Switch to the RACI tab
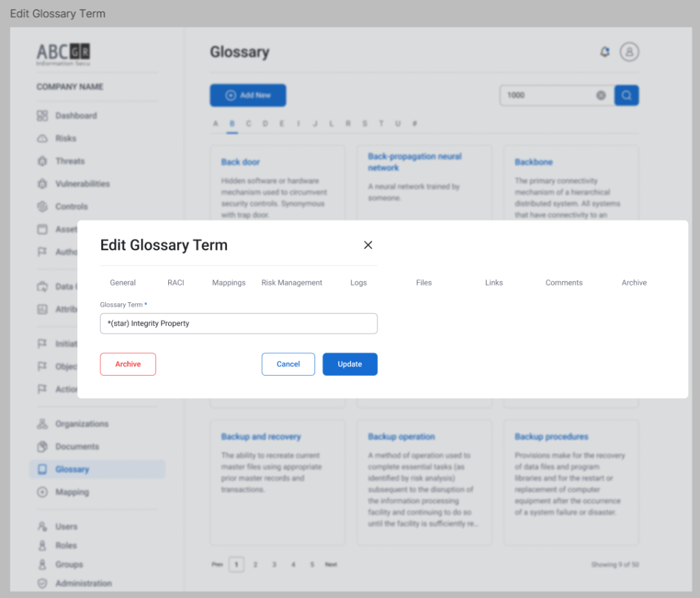This screenshot has height=598, width=700. 176,282
